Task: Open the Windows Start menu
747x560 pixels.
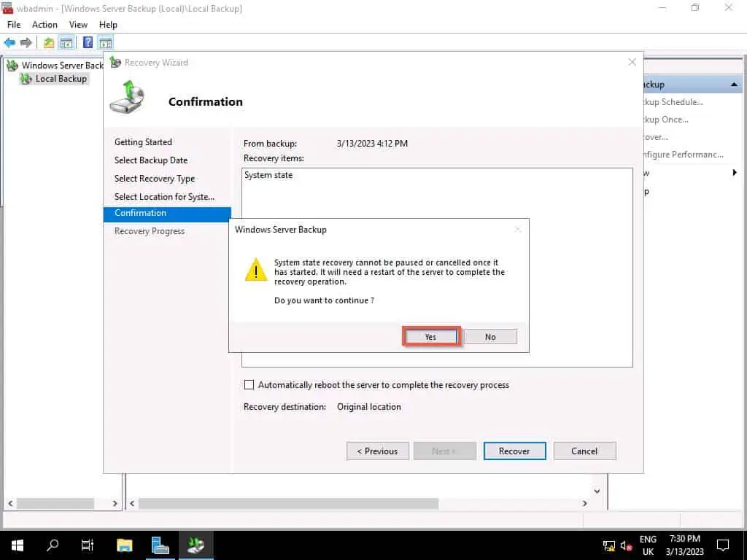Action: 18,545
